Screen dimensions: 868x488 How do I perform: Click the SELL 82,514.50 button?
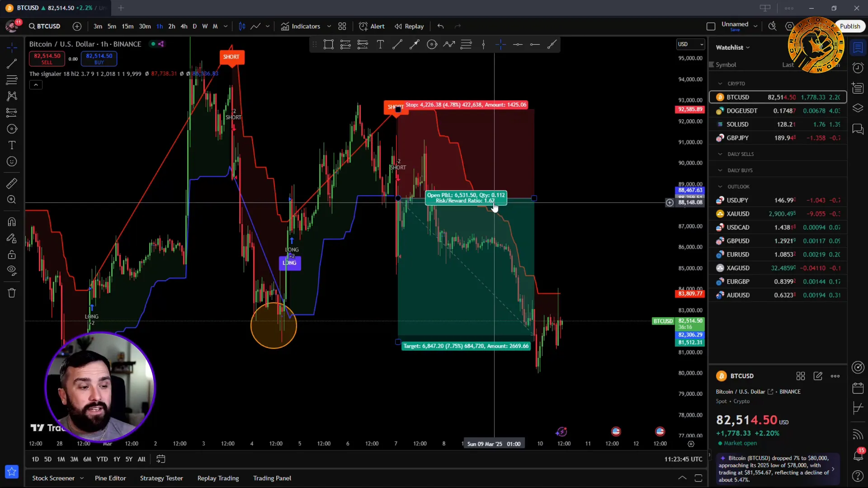coord(47,59)
